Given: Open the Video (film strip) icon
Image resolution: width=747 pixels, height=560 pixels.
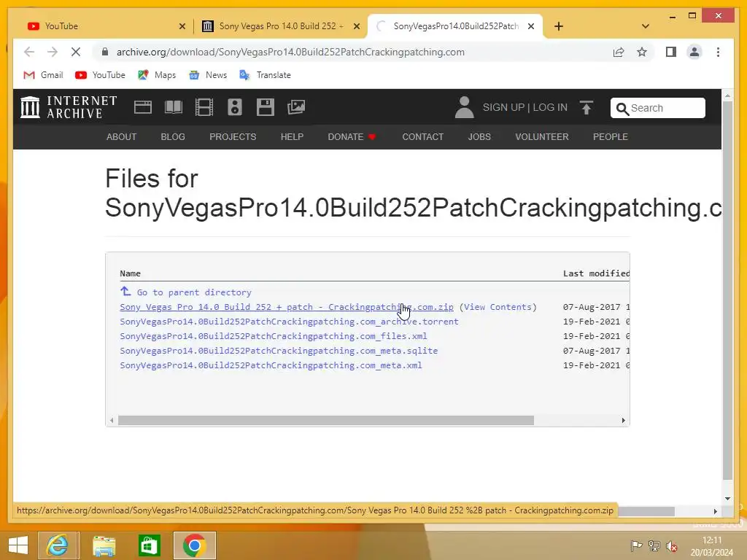Looking at the screenshot, I should pyautogui.click(x=204, y=107).
